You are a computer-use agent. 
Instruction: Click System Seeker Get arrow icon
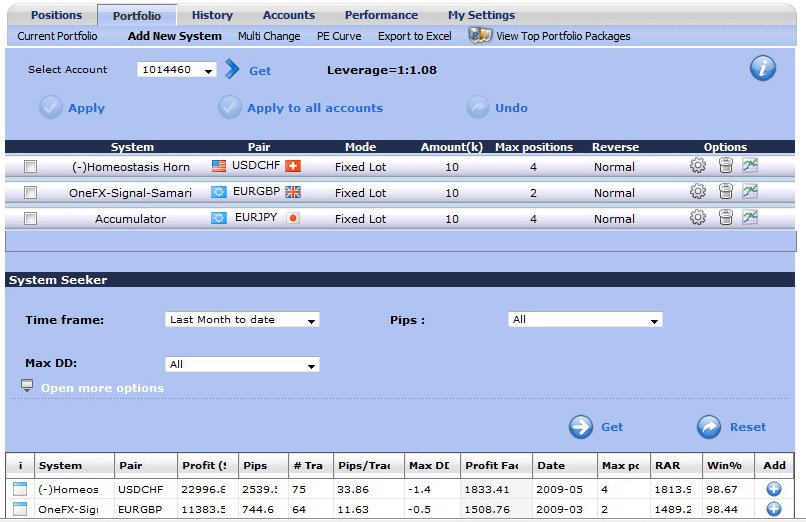pos(581,427)
